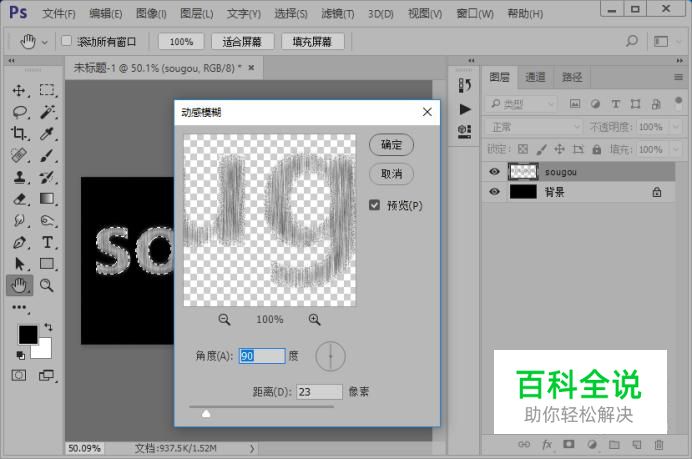Zoom out the blur dialog preview
The height and width of the screenshot is (459, 692).
224,319
